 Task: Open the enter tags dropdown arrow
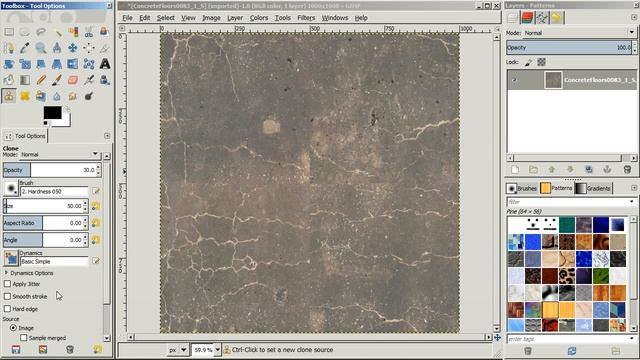[632, 339]
